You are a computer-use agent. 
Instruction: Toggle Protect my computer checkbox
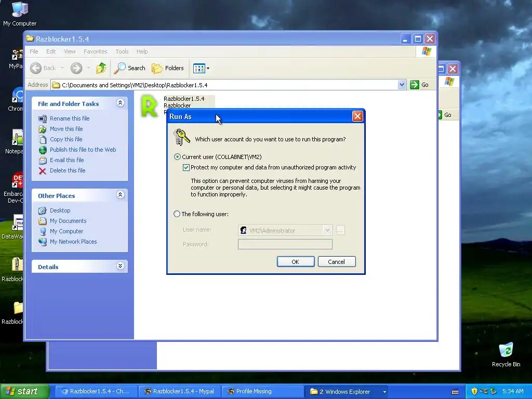point(186,167)
